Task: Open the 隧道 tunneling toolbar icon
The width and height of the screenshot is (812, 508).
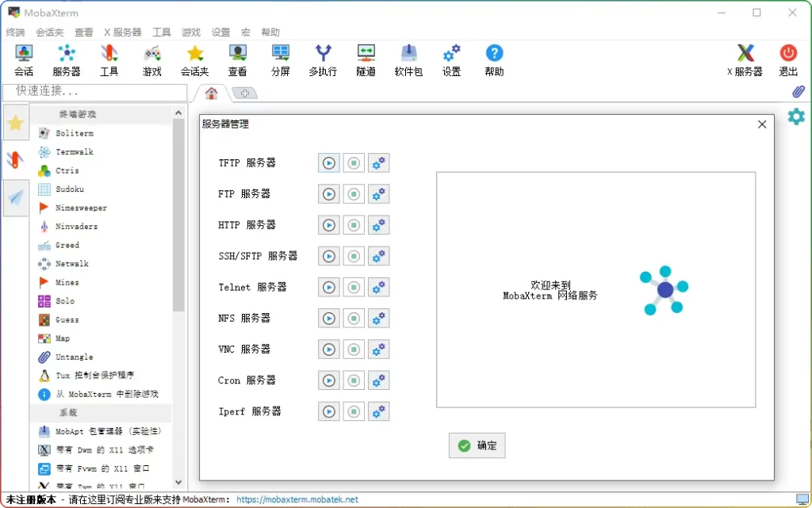Action: tap(366, 60)
